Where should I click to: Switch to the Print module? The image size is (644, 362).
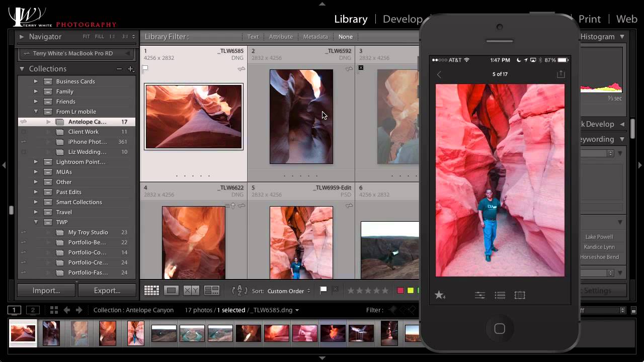590,19
